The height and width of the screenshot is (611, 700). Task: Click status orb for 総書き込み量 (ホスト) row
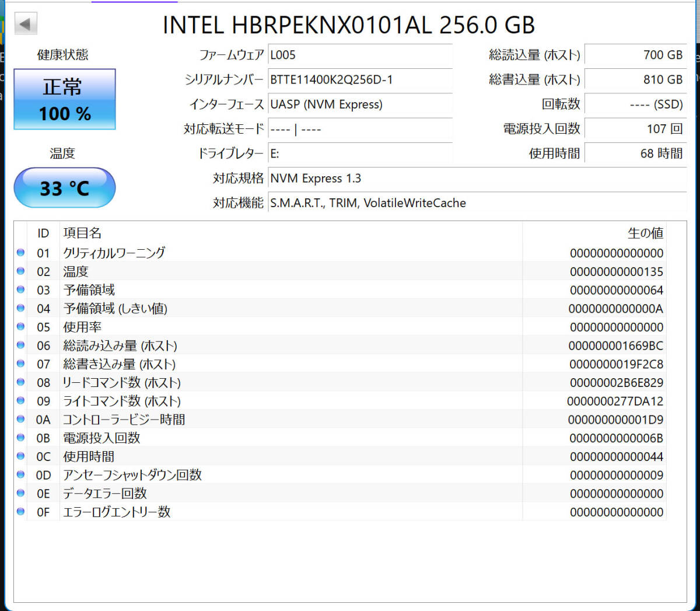[x=21, y=364]
